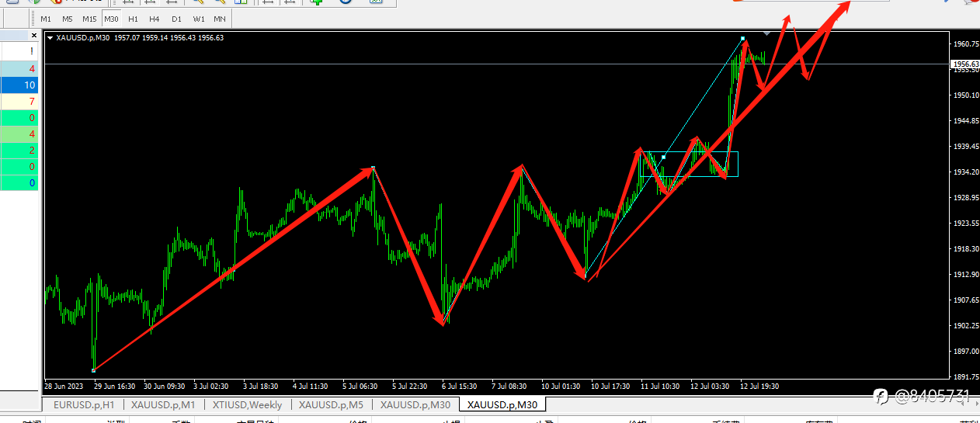Click the 4 Jul 11:30 time label

311,386
